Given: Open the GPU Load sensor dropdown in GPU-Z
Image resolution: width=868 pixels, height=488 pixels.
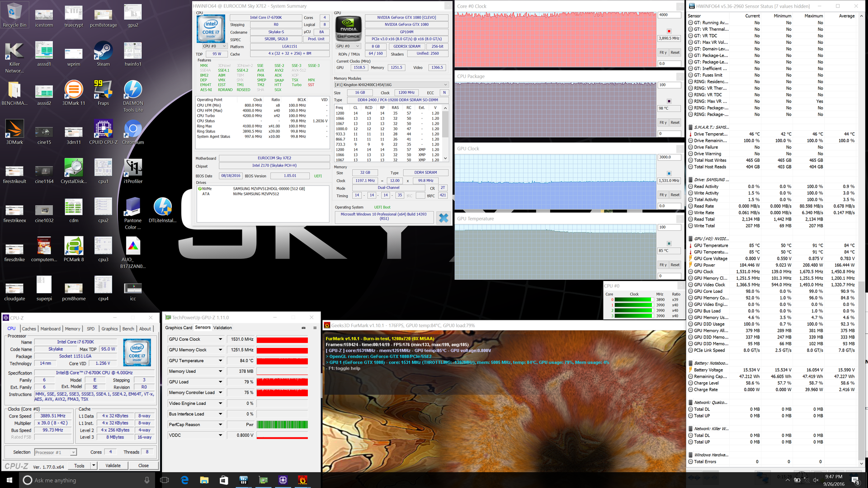Looking at the screenshot, I should pos(221,382).
